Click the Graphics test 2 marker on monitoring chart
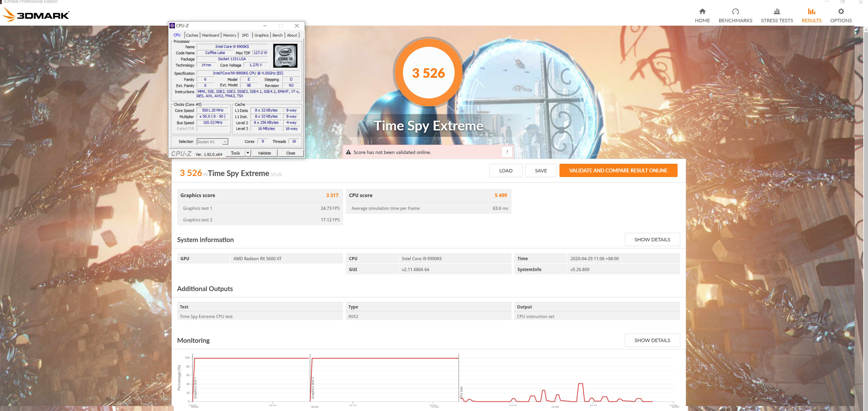 (313, 388)
